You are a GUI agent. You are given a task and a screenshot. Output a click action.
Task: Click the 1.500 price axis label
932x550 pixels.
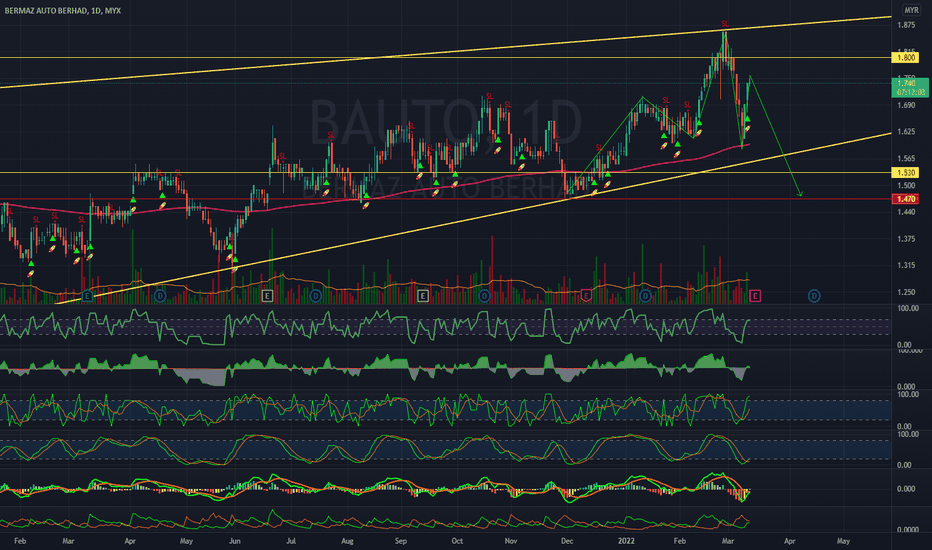point(906,186)
